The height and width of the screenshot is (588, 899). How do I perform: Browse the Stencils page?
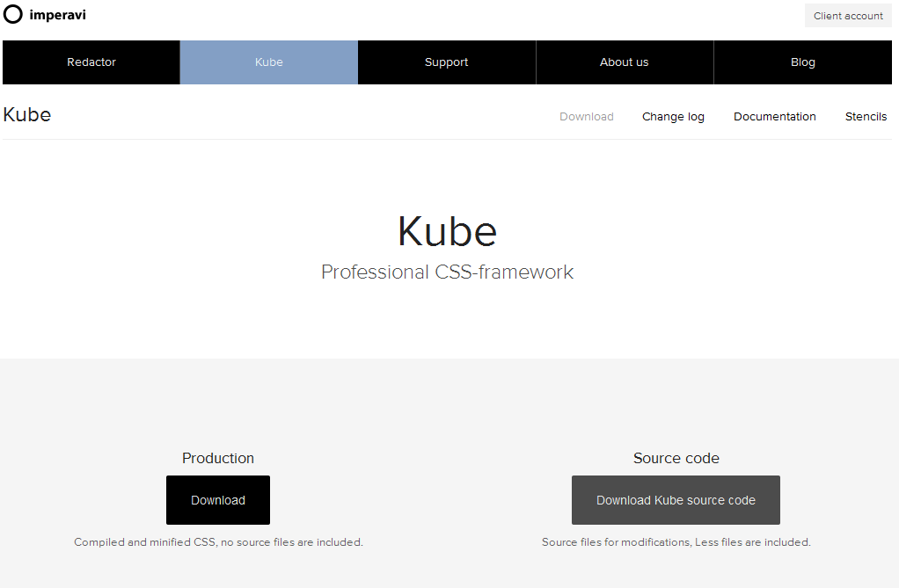pyautogui.click(x=866, y=116)
